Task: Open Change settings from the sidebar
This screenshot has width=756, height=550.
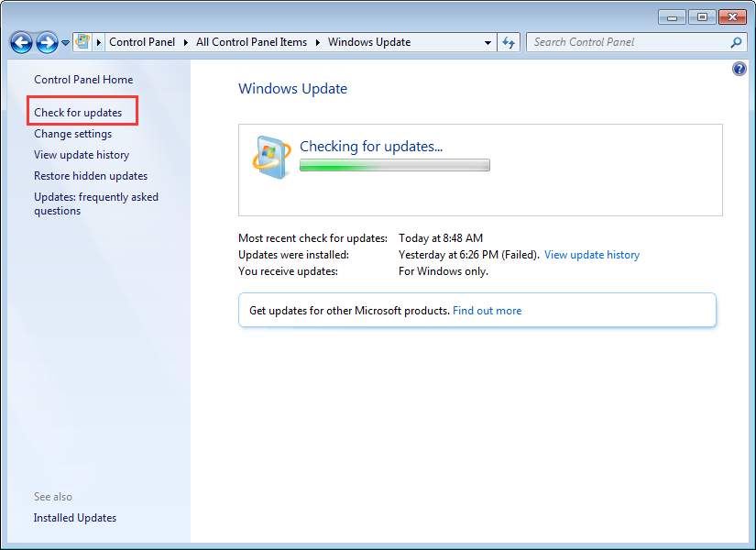Action: [x=72, y=134]
